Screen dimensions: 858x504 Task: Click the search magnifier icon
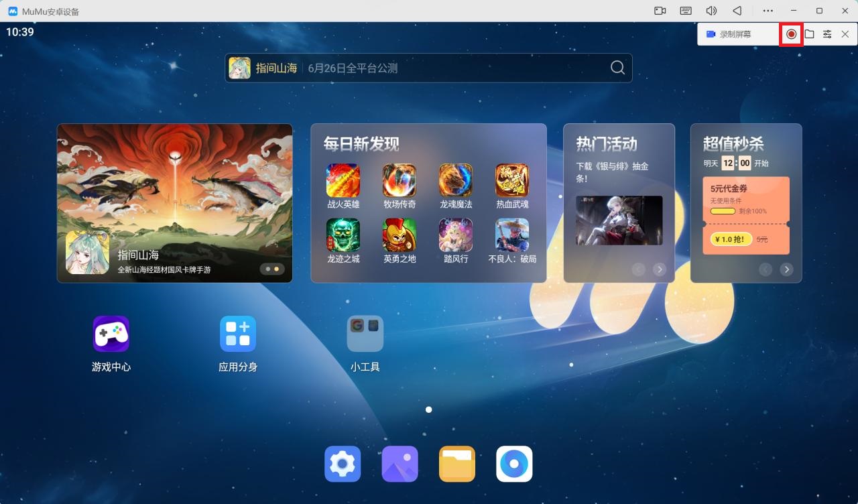(617, 68)
